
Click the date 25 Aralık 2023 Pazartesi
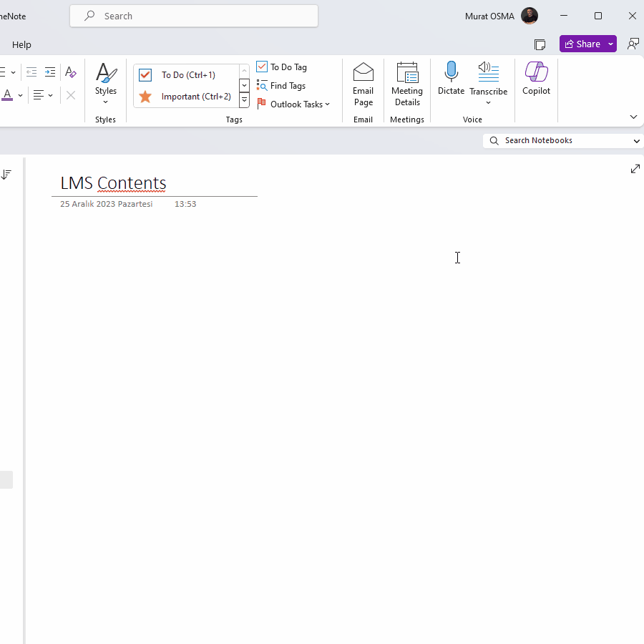tap(107, 204)
